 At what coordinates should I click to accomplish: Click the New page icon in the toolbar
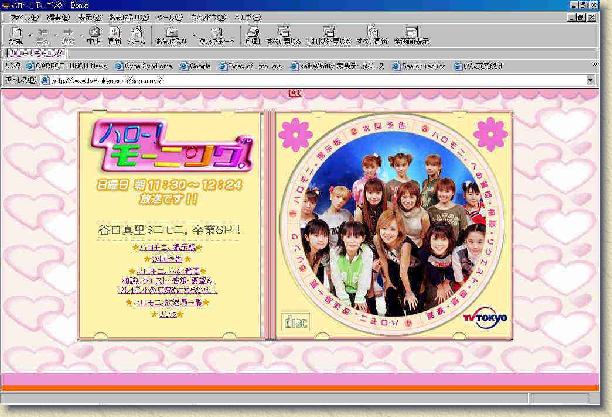tap(16, 34)
